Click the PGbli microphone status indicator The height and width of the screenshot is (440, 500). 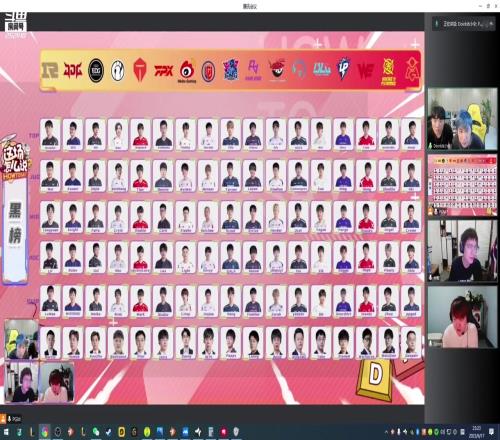10,419
